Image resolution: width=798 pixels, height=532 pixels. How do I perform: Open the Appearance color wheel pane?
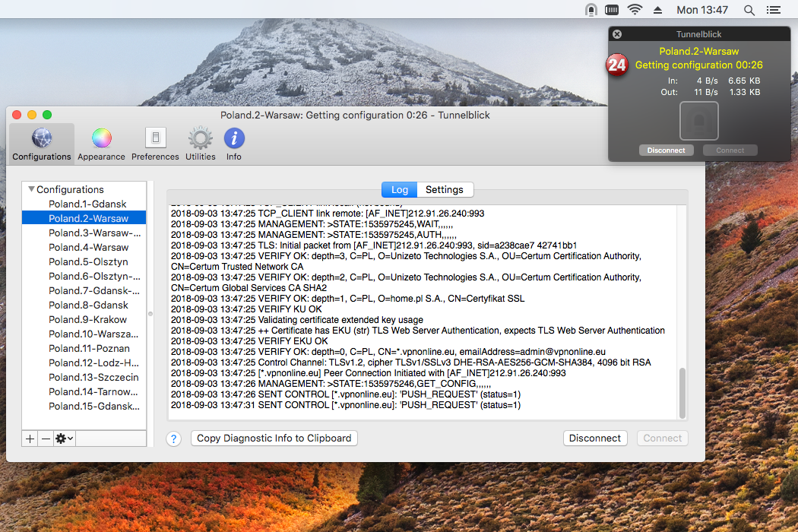[x=101, y=144]
